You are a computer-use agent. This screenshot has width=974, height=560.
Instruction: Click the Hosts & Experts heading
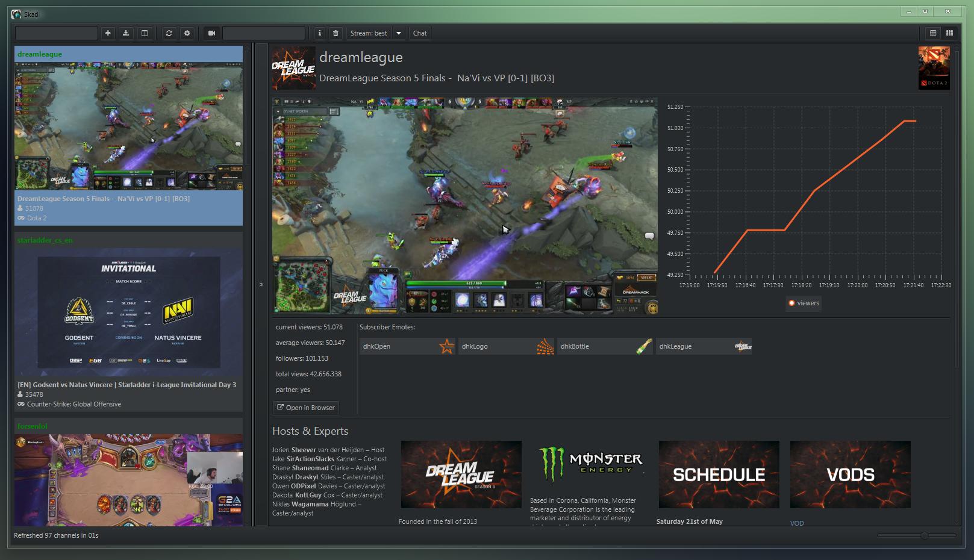[310, 431]
